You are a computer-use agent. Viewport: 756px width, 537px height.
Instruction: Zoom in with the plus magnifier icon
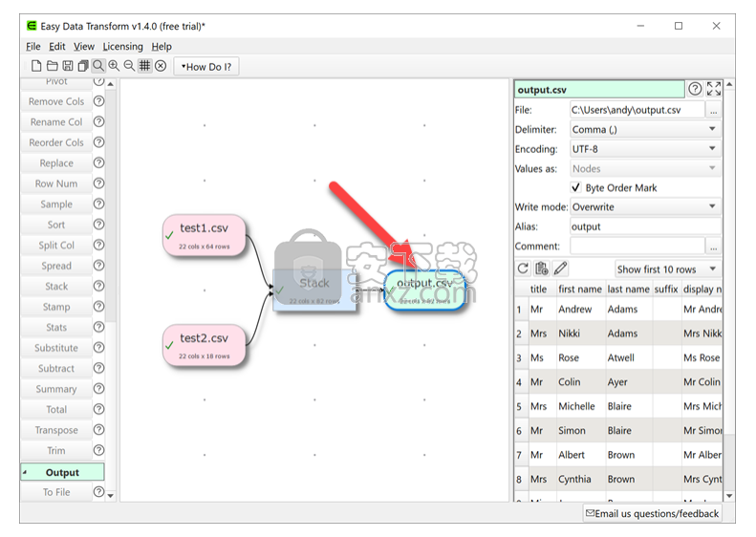pos(114,66)
